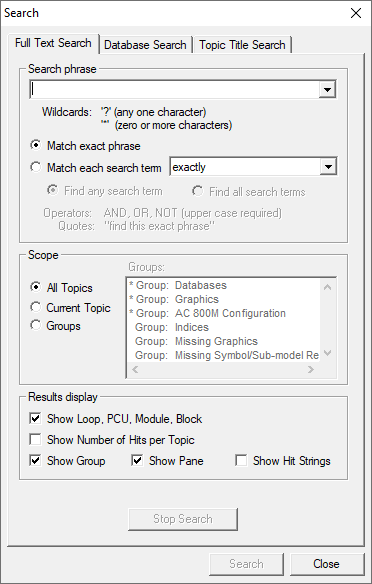
Task: Select the Match exact phrase radio button
Action: pyautogui.click(x=35, y=145)
